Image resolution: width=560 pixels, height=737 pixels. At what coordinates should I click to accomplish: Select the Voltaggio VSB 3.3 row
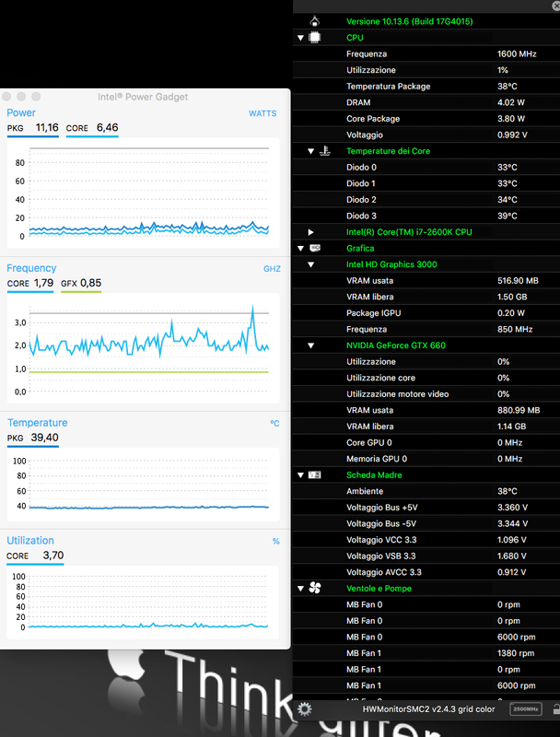[x=426, y=556]
